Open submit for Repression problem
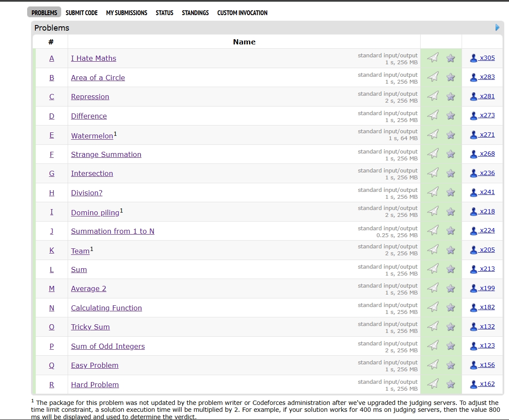 433,96
